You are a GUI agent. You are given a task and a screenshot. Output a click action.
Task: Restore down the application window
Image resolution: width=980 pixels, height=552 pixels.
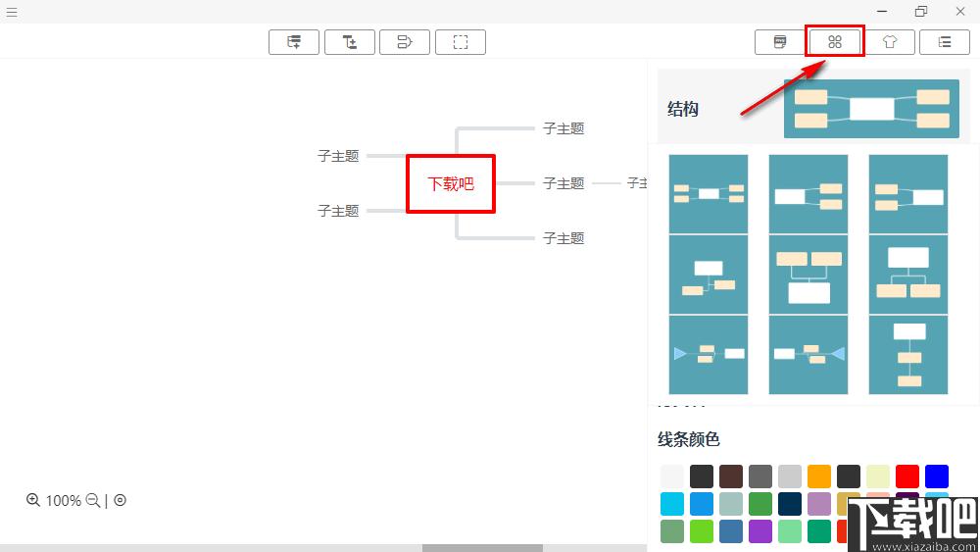tap(920, 11)
